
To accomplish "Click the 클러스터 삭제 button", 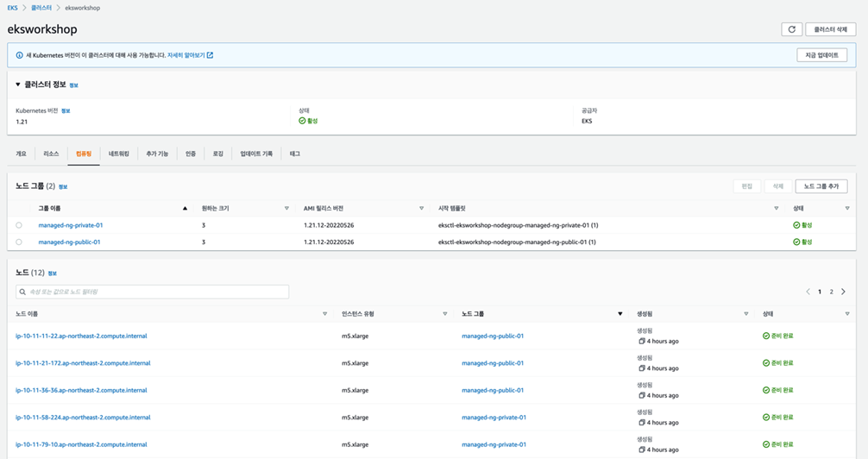I will (830, 29).
